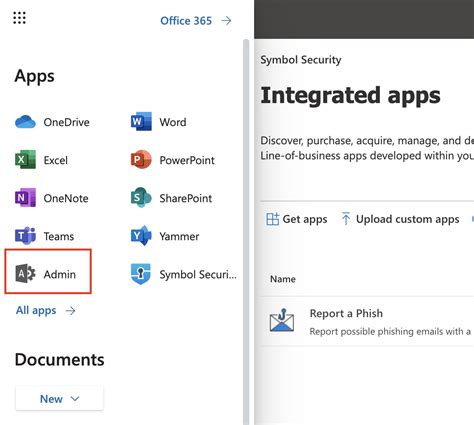Select the Report a Phish app name
Viewport: 474px width, 425px height.
pos(346,313)
